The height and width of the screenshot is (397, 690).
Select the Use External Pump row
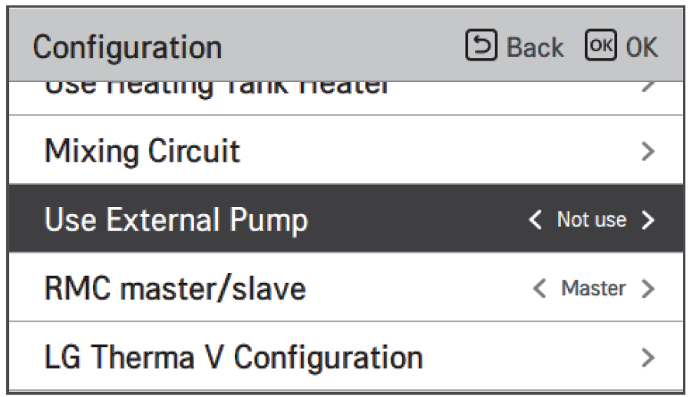pos(346,219)
